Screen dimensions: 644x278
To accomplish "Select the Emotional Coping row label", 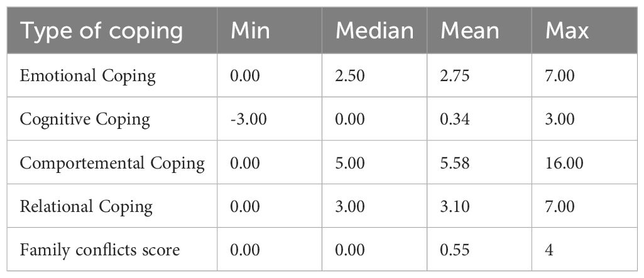I will (x=88, y=77).
